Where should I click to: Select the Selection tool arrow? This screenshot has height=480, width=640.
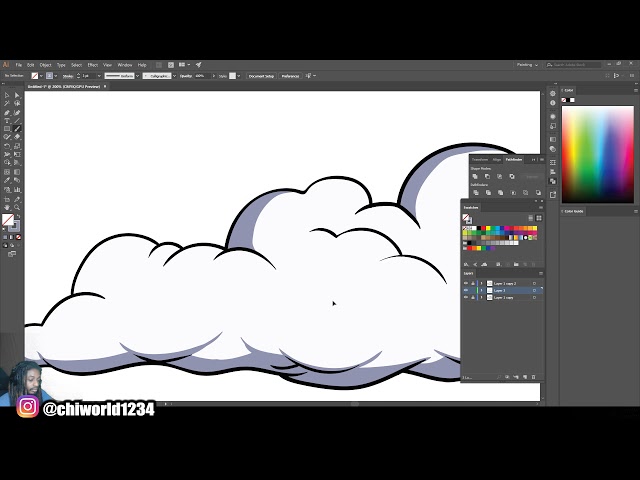(x=7, y=96)
